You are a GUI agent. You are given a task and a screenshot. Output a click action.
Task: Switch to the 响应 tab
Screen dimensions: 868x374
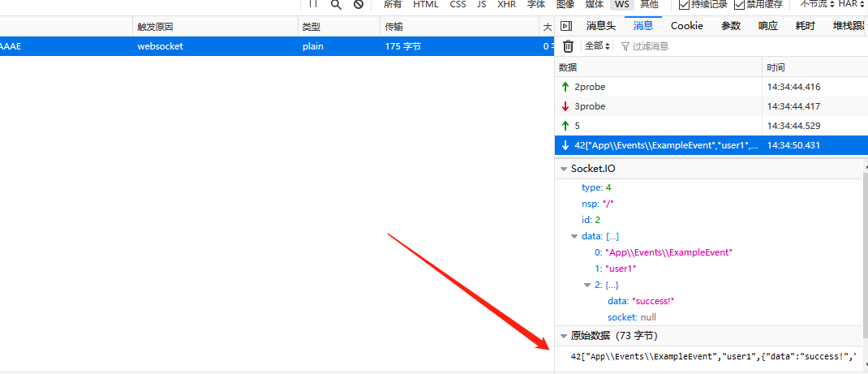(768, 25)
